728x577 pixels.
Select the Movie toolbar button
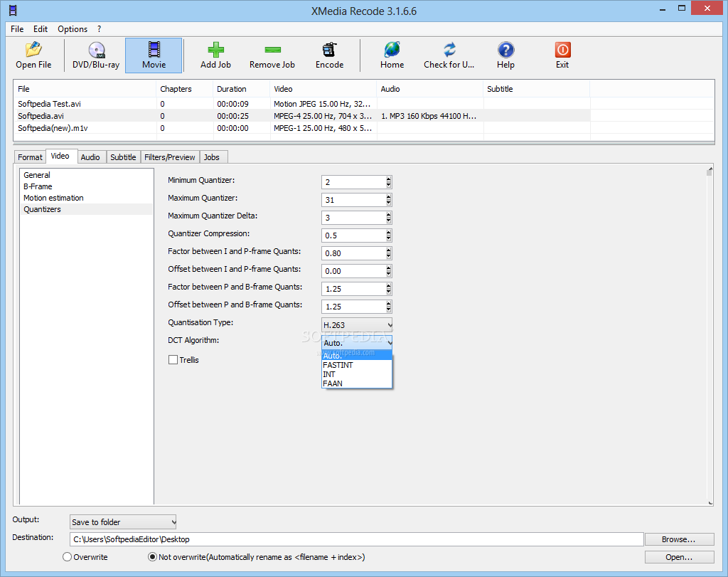click(x=154, y=55)
